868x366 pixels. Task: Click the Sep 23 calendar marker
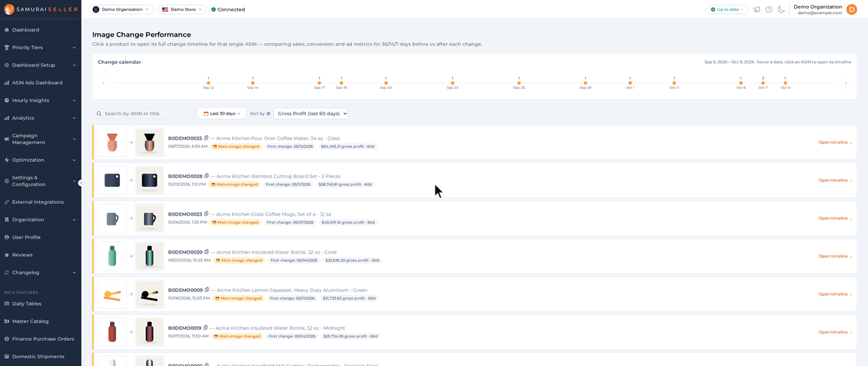(452, 83)
